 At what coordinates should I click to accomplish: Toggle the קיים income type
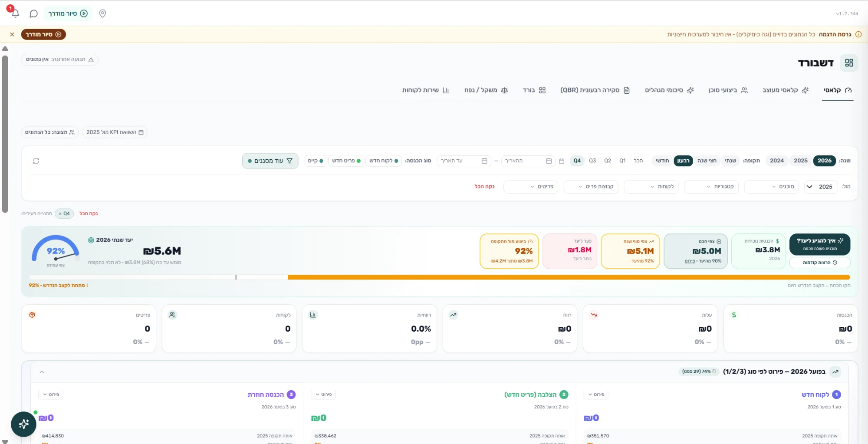pyautogui.click(x=316, y=161)
